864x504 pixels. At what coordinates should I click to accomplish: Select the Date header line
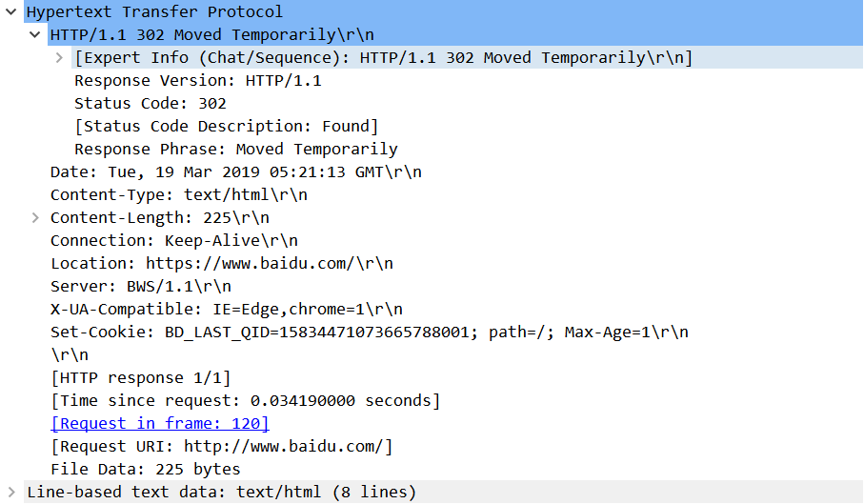tap(236, 172)
